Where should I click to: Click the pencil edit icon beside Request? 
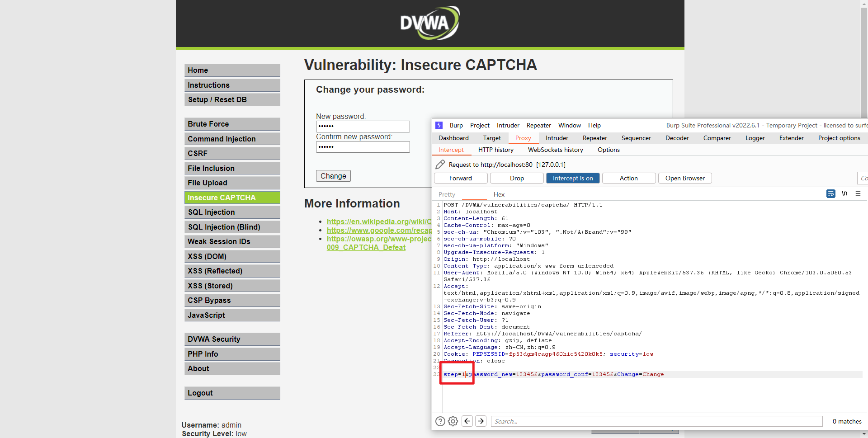coord(440,165)
